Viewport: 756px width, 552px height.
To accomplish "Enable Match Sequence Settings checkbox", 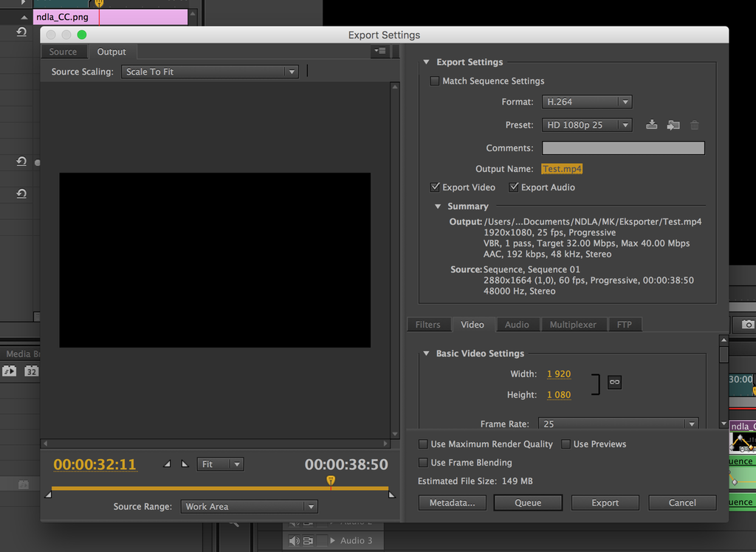I will 435,81.
